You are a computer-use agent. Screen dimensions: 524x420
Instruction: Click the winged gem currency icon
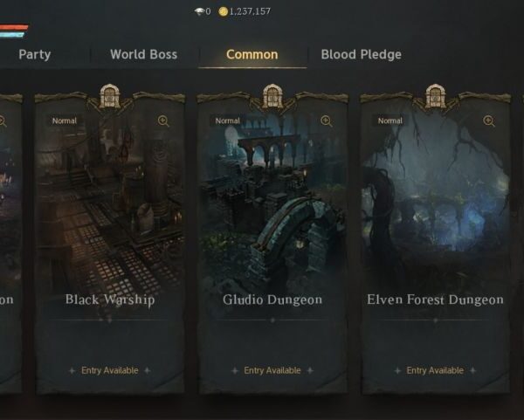pyautogui.click(x=199, y=11)
